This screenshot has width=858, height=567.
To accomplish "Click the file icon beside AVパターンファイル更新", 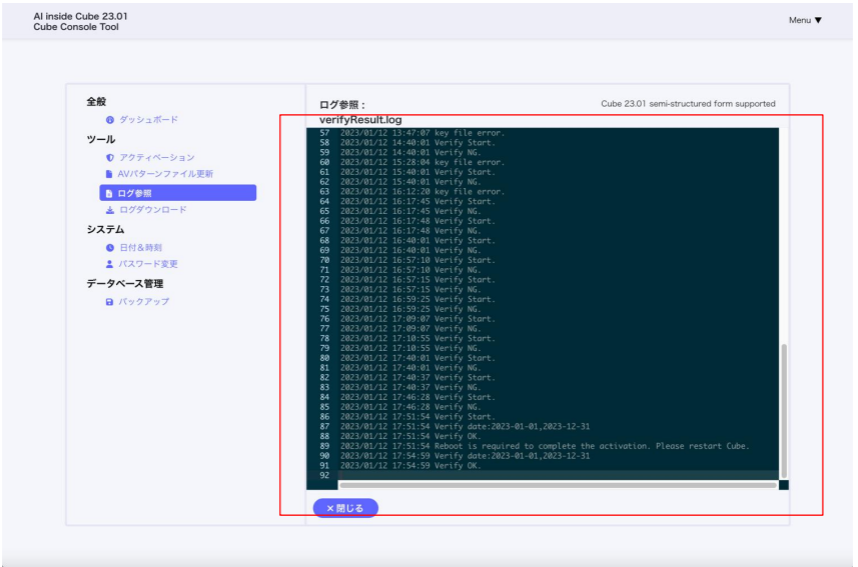I will (x=110, y=174).
